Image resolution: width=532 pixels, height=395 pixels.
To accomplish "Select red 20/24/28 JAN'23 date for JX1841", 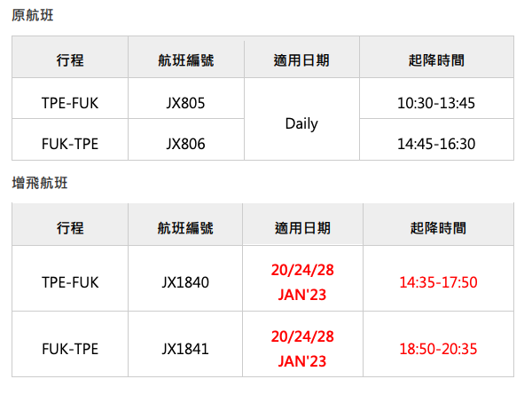I will coord(302,349).
